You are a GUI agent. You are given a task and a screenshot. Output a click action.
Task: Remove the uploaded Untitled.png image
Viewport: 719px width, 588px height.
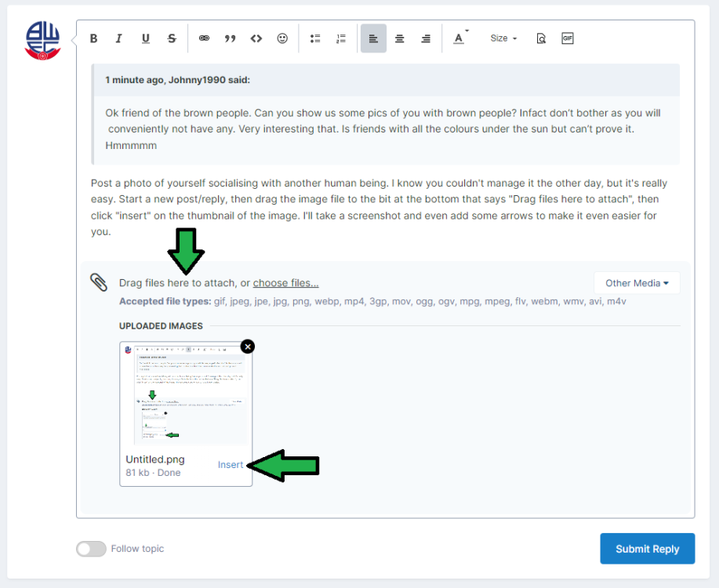click(x=248, y=347)
